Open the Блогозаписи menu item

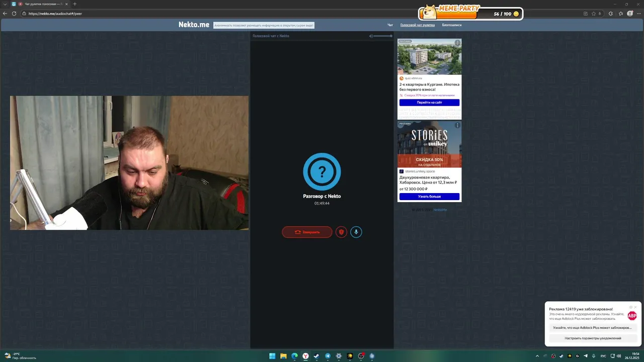452,25
